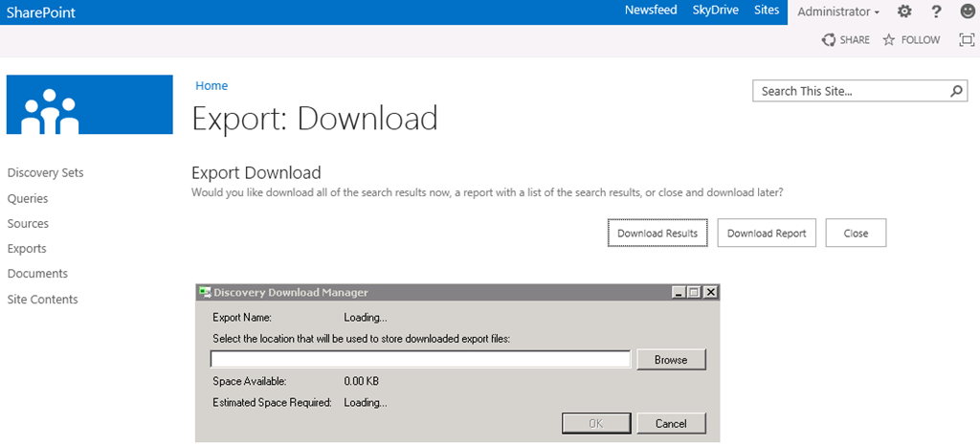Expand the Administrator account dropdown
Viewport: 980px width, 447px height.
(838, 11)
